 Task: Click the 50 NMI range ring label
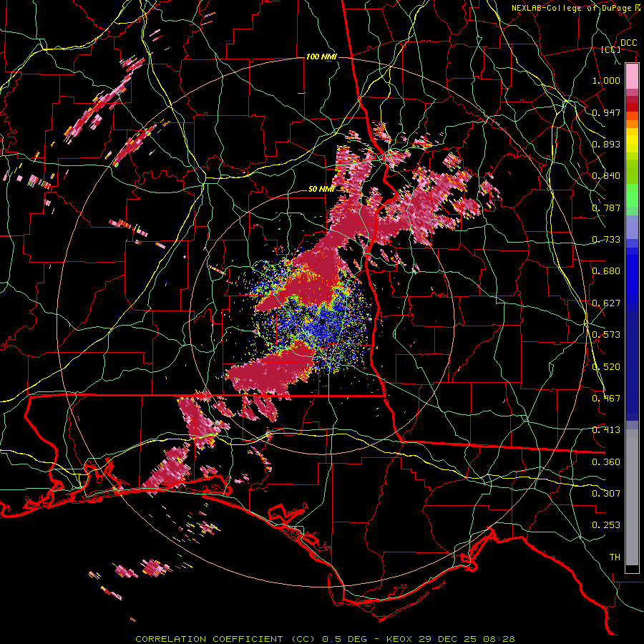[x=321, y=189]
